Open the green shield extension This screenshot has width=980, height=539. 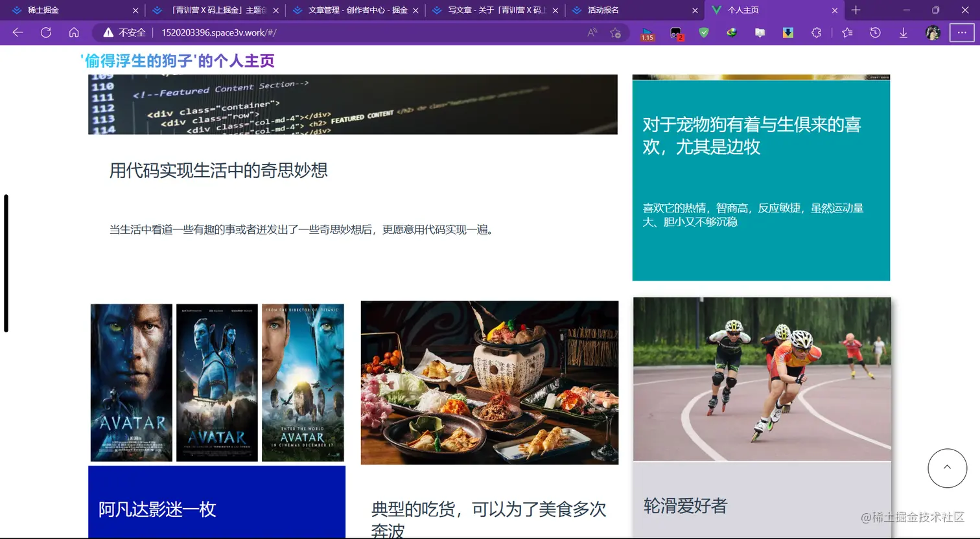tap(704, 32)
